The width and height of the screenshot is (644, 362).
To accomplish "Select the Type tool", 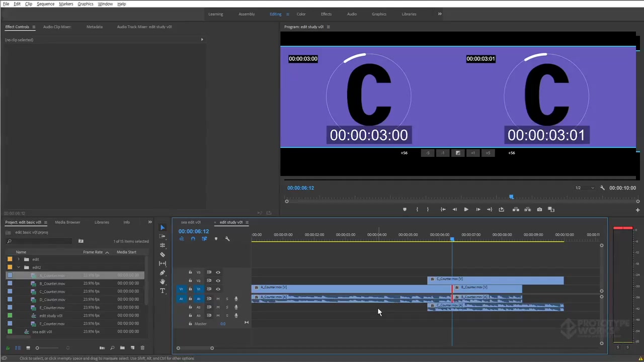I will [163, 291].
